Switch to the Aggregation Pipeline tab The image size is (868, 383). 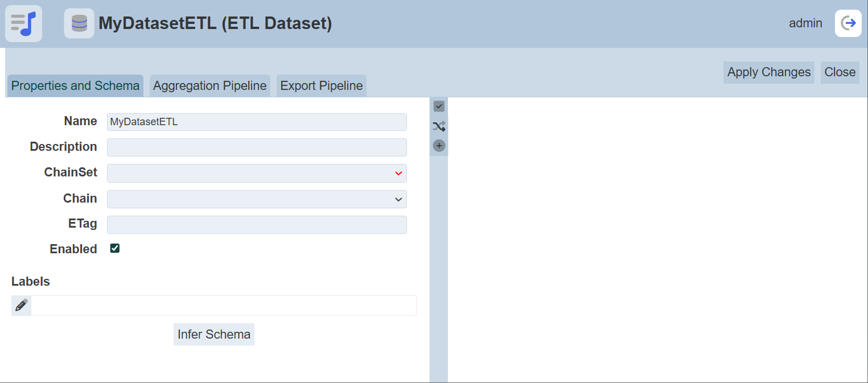coord(209,85)
